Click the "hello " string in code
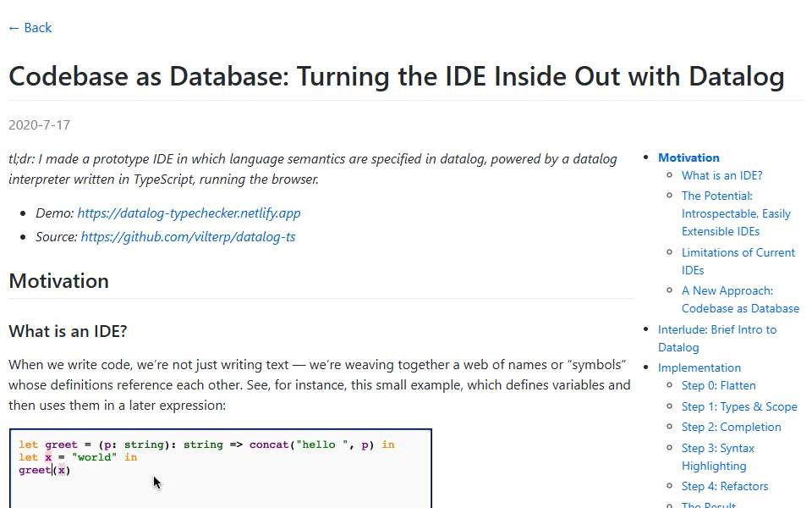The width and height of the screenshot is (812, 508). tap(321, 444)
